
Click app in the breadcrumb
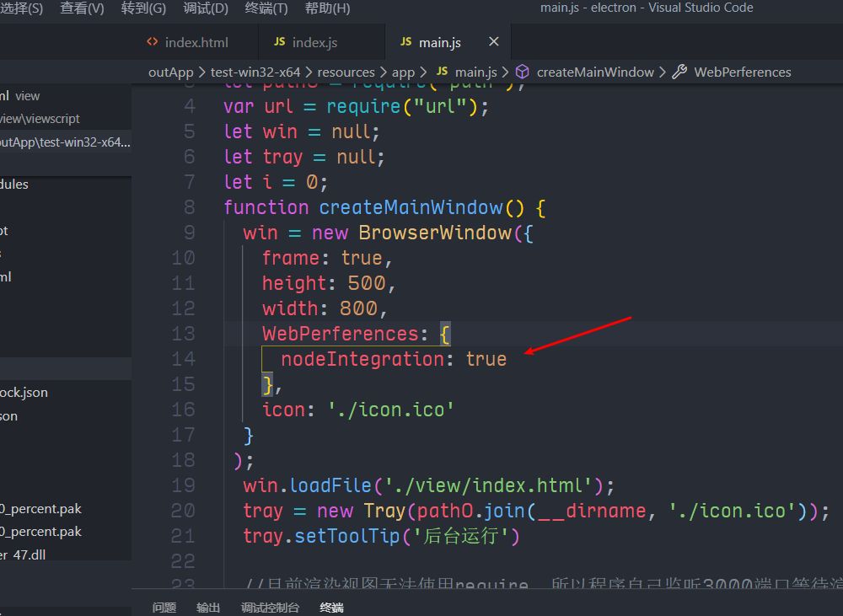tap(403, 72)
